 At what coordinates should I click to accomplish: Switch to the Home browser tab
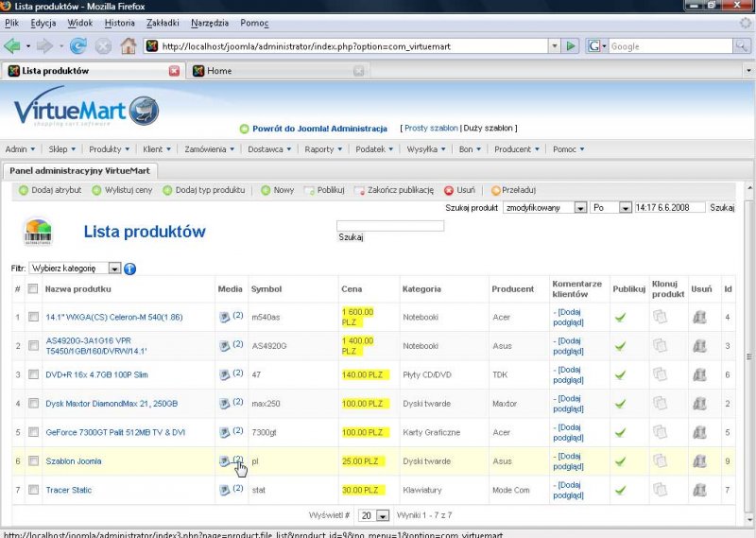274,71
